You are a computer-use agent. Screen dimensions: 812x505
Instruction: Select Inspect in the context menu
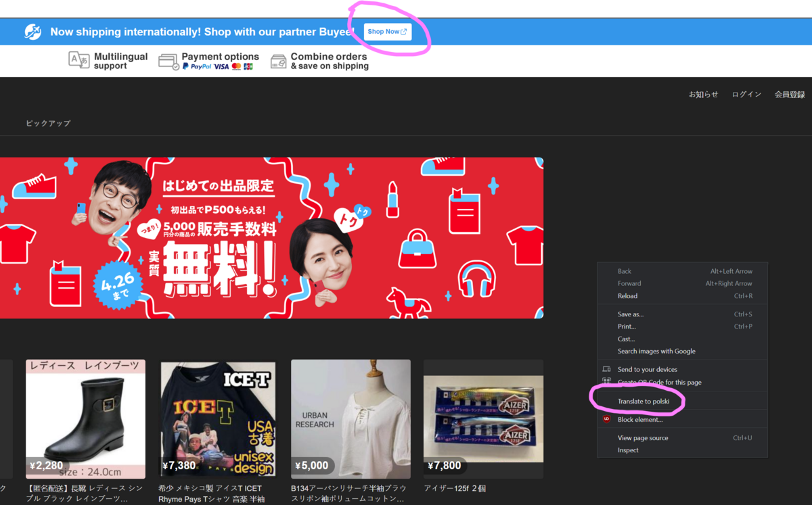pos(683,450)
